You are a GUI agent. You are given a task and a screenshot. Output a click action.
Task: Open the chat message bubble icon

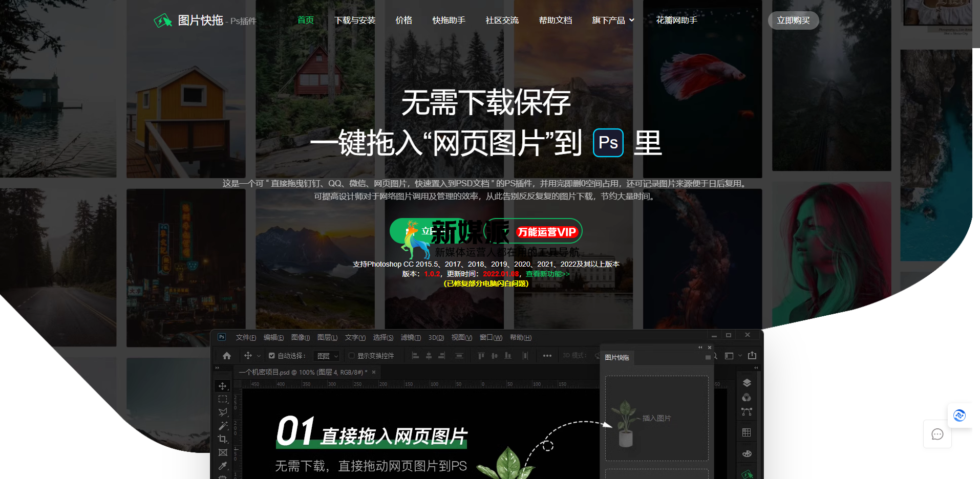click(938, 434)
